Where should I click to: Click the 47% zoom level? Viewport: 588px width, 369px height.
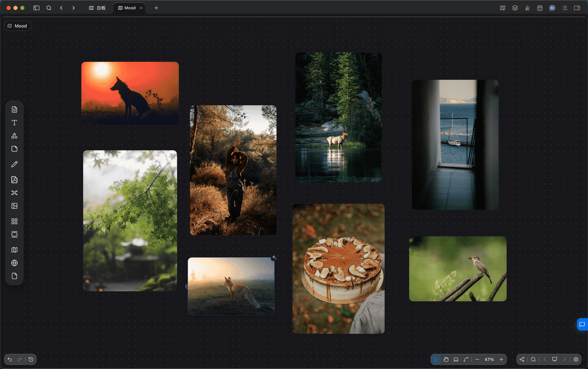(x=489, y=359)
